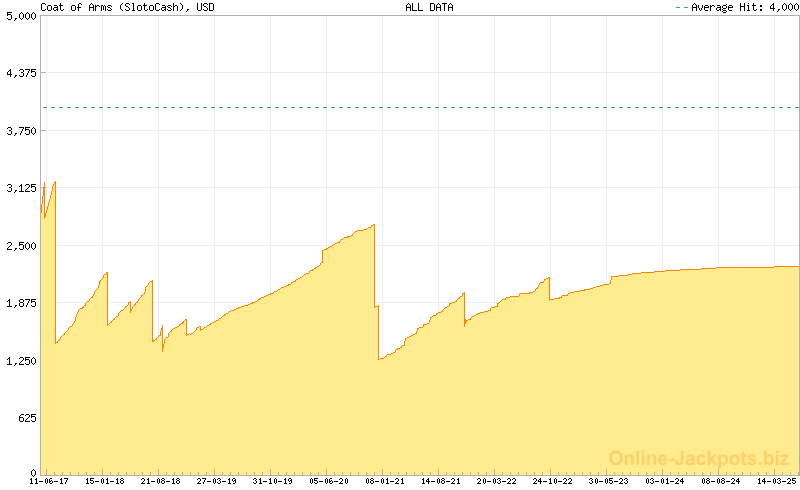Image resolution: width=800 pixels, height=490 pixels.
Task: Click the 1,875 y-axis label
Action: (21, 303)
